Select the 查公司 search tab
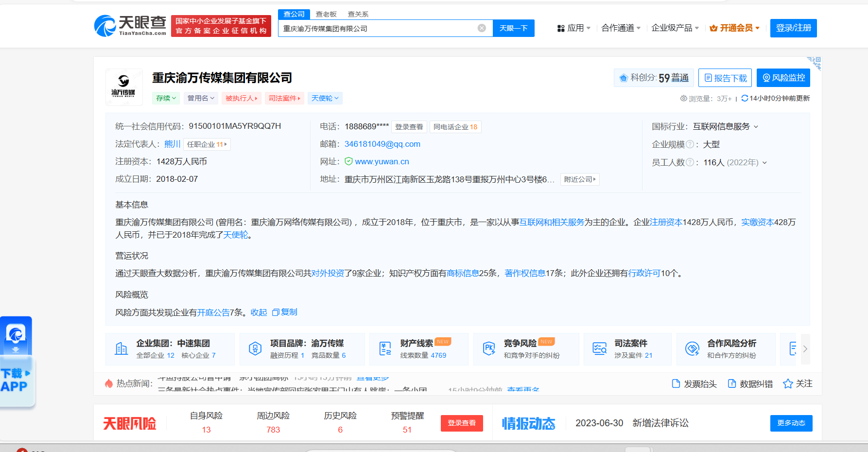Screen dimensions: 868x452 (x=294, y=14)
